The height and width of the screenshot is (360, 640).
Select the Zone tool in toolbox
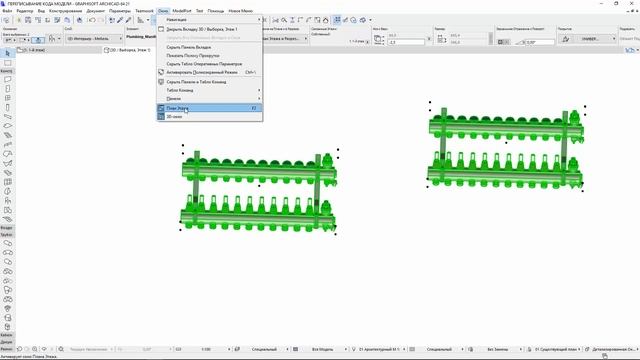click(x=7, y=210)
